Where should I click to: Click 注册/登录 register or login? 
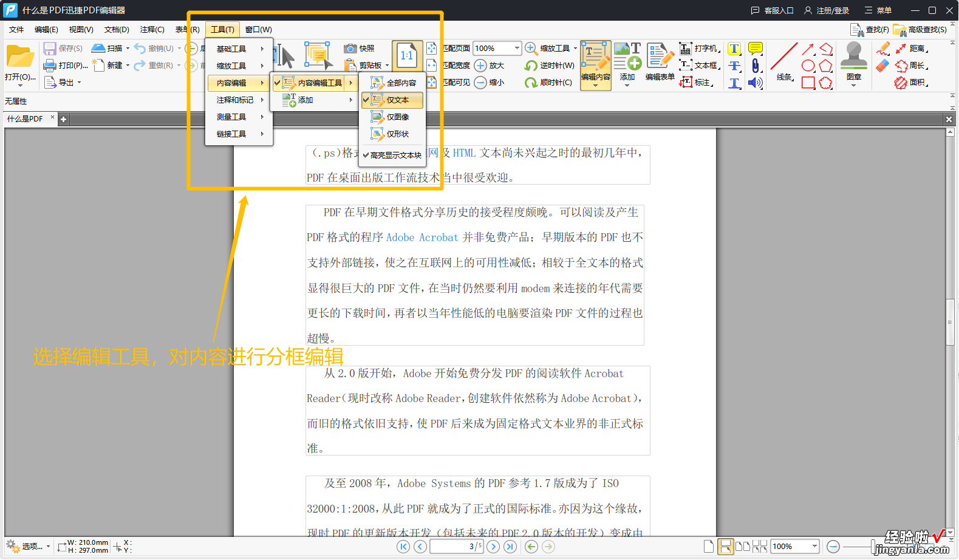click(x=827, y=10)
